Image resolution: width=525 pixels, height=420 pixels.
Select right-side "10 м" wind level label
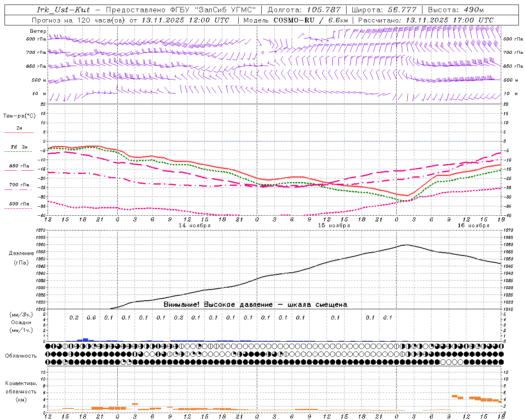pyautogui.click(x=511, y=94)
